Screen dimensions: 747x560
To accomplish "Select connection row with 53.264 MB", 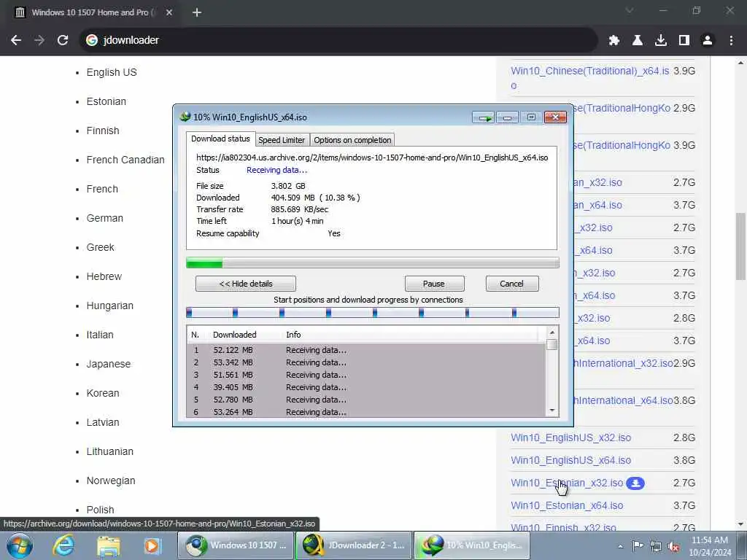I will coord(366,412).
